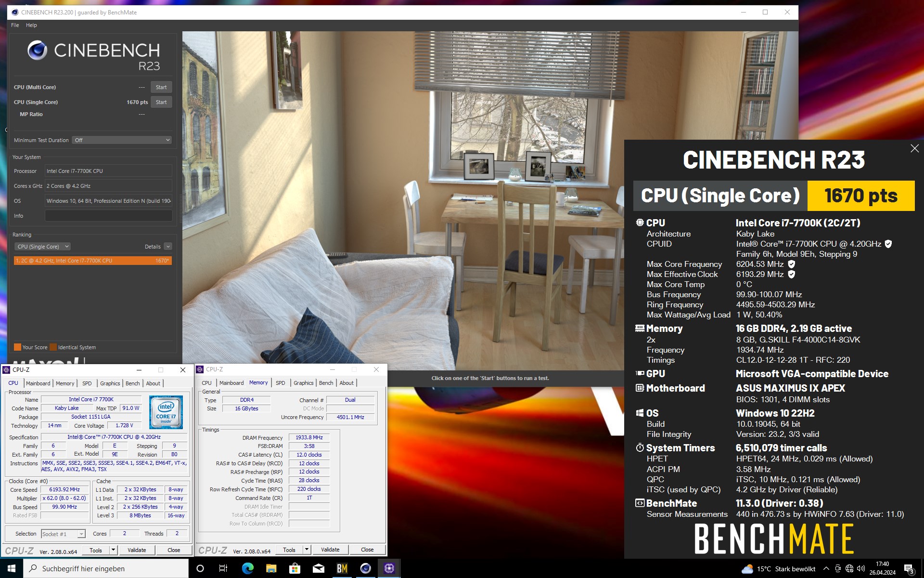Open About tab in the CPU-tab CPU-Z window
Screen dimensions: 924x578
[153, 383]
